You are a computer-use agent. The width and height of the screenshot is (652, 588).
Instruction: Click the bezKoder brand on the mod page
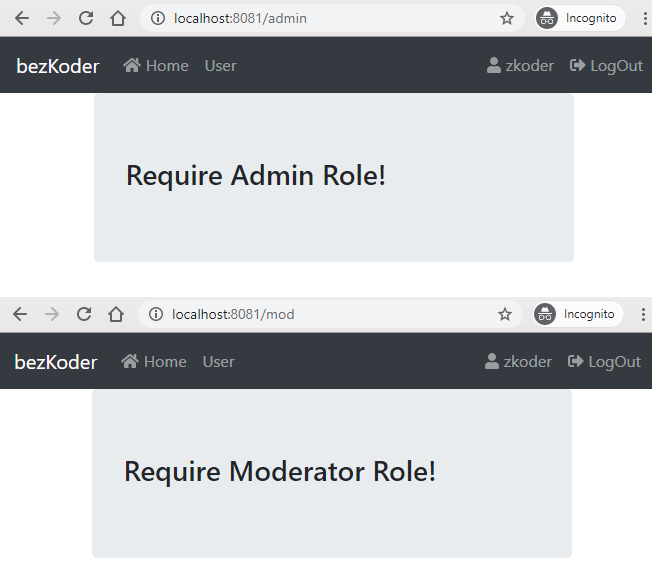tap(56, 362)
